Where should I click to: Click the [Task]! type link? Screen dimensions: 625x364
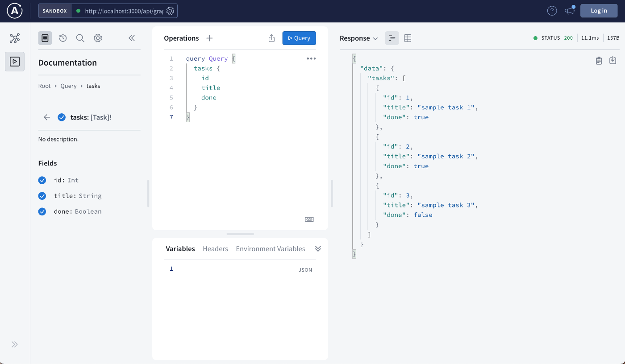[x=101, y=117]
